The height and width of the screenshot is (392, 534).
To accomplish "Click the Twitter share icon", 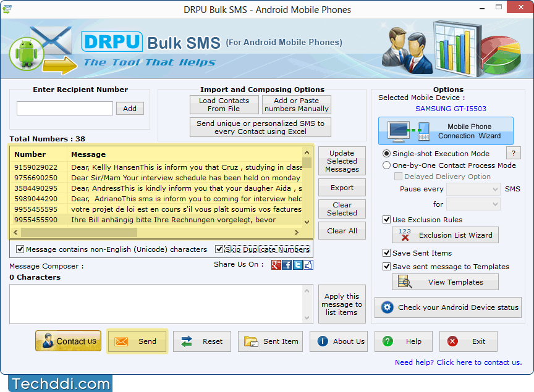I will coord(298,265).
